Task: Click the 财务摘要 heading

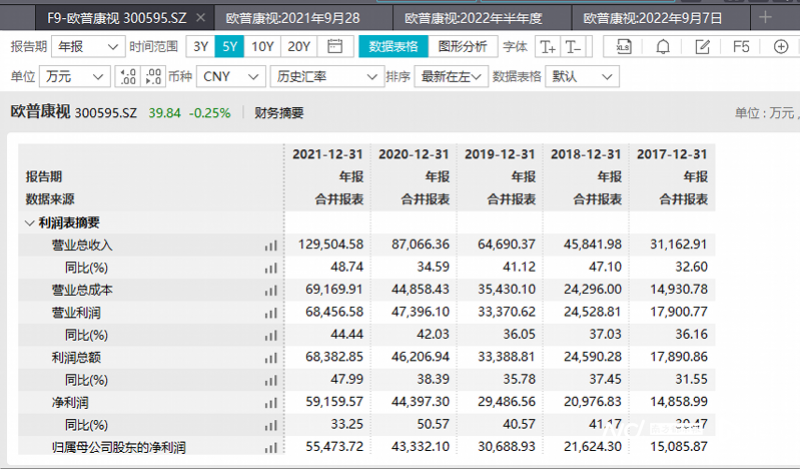Action: 279,113
